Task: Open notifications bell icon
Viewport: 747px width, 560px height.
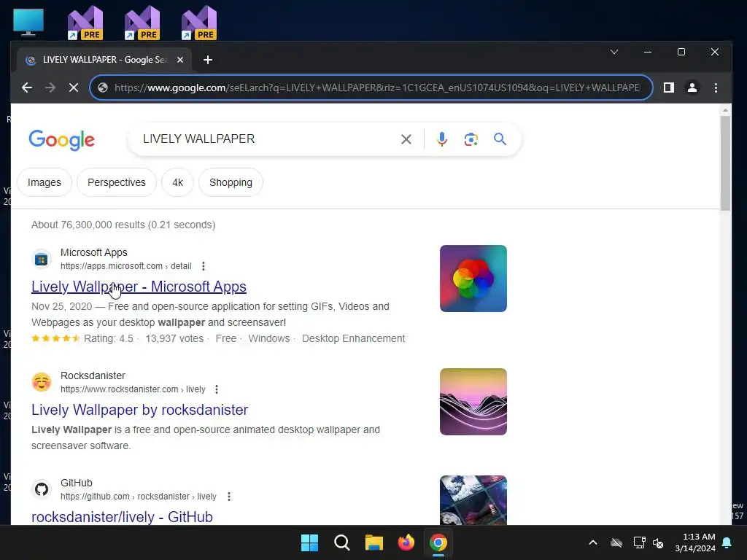Action: [727, 542]
